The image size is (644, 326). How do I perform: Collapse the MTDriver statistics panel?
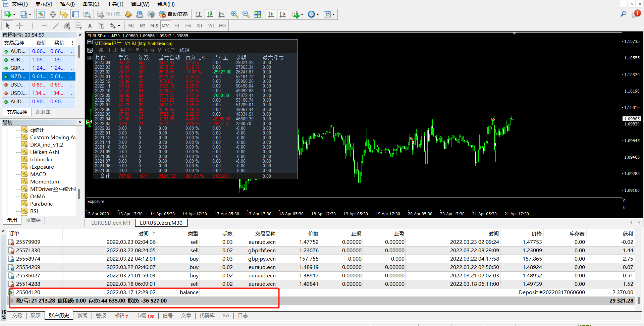coord(90,43)
